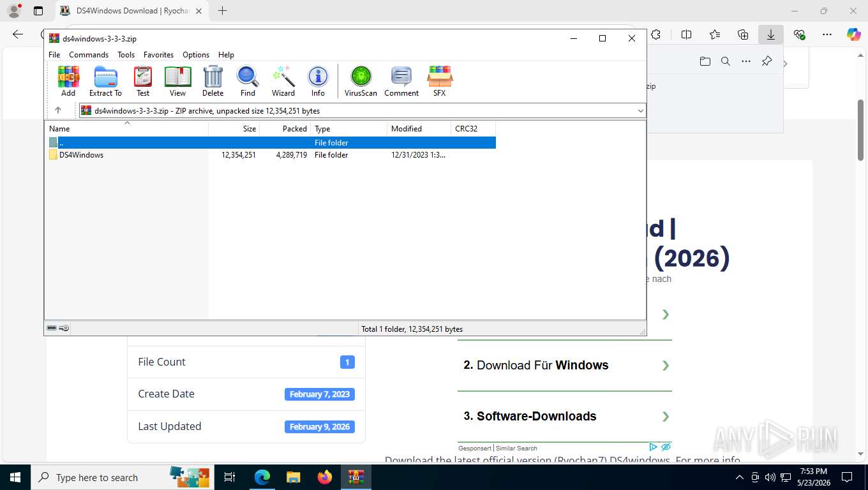Expand the archive path dropdown
This screenshot has width=868, height=490.
[640, 111]
